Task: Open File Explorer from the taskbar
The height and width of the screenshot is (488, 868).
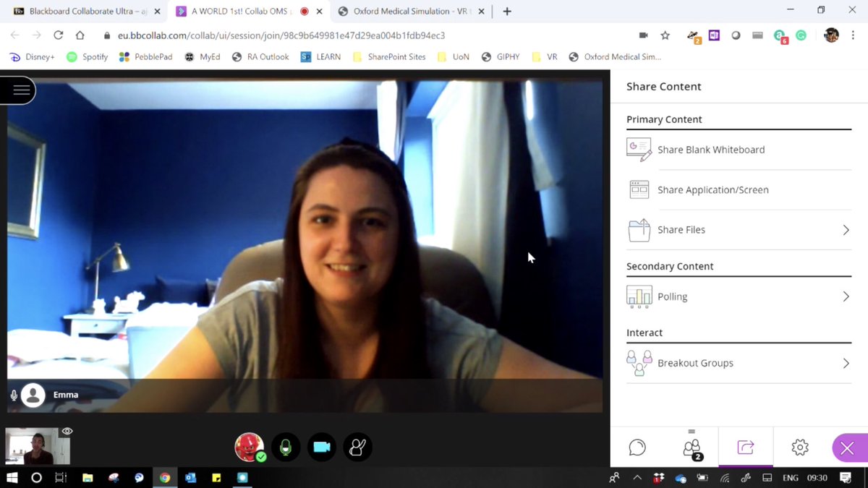Action: [87, 478]
